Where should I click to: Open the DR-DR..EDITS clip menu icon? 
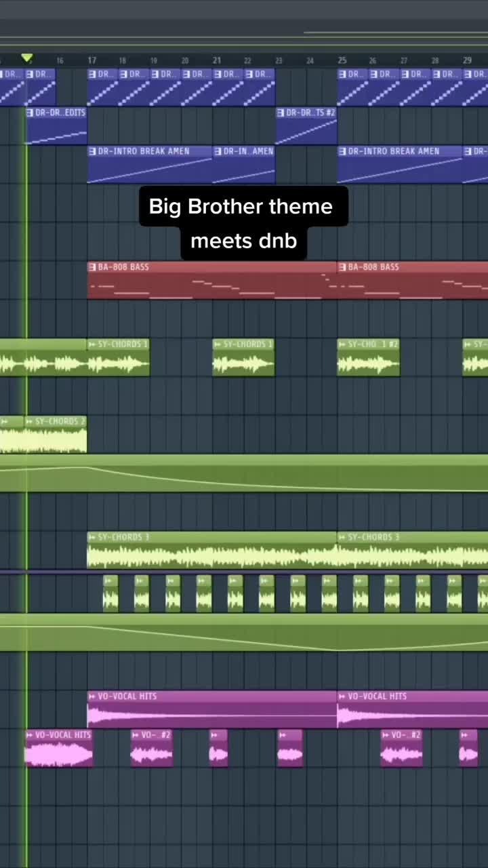pos(30,113)
